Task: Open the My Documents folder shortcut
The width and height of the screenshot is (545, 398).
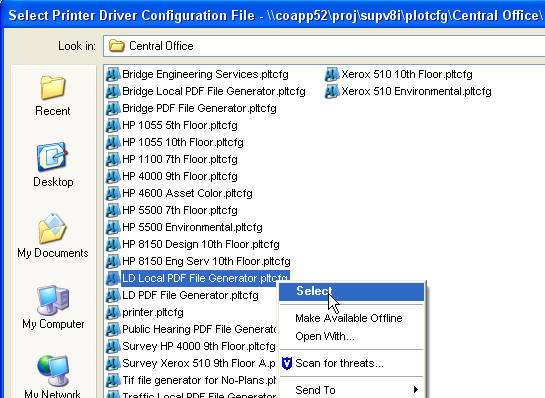Action: pos(52,236)
